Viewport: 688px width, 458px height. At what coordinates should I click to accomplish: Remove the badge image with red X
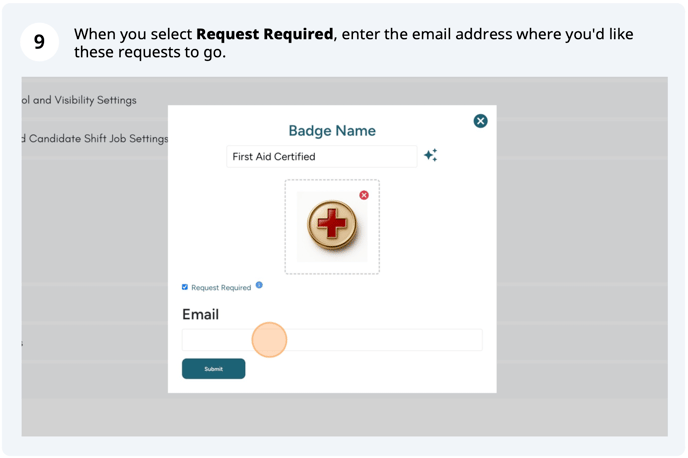click(364, 195)
